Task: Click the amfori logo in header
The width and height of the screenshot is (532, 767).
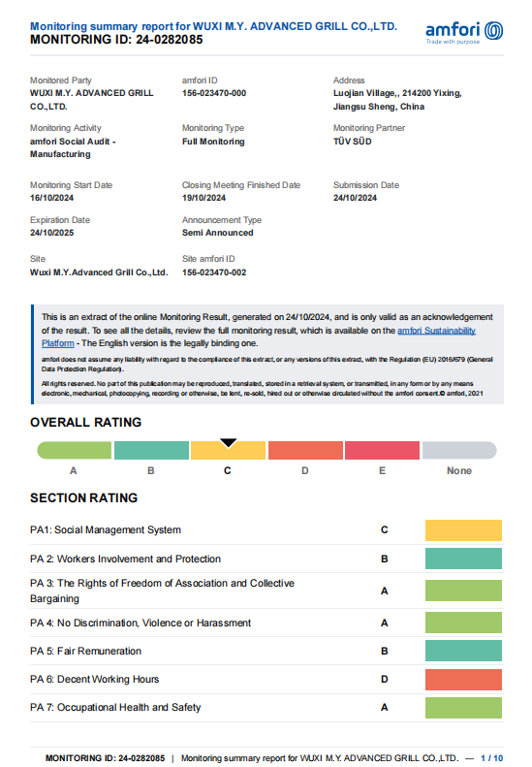Action: pos(464,32)
